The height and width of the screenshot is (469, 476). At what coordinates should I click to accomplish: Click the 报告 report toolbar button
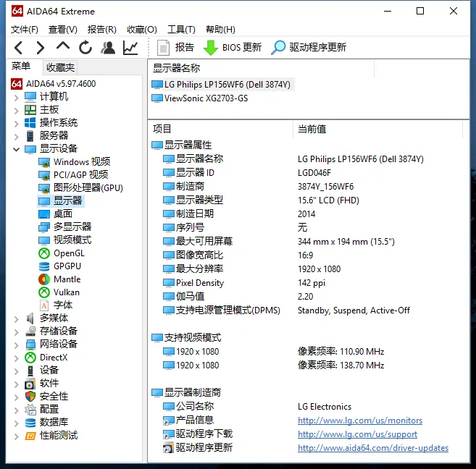(175, 48)
